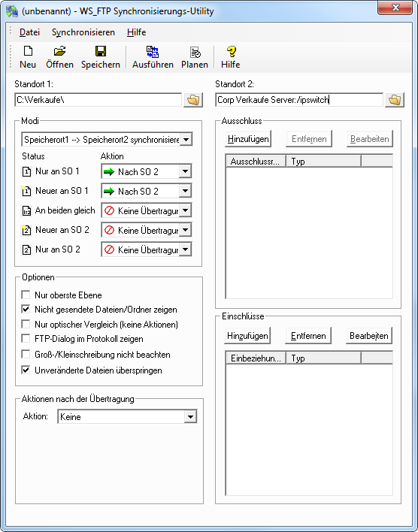Enable 'FTP-Dialog im Protokoll zeigen'
The width and height of the screenshot is (418, 532).
[26, 338]
